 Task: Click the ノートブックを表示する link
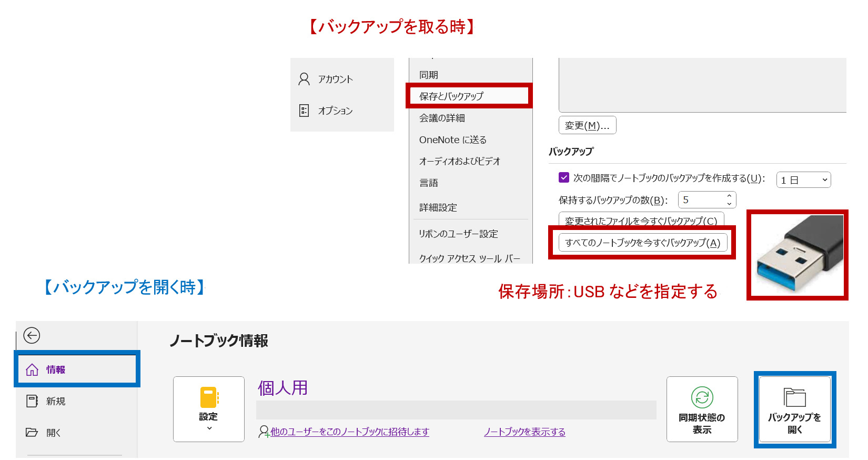pyautogui.click(x=524, y=432)
